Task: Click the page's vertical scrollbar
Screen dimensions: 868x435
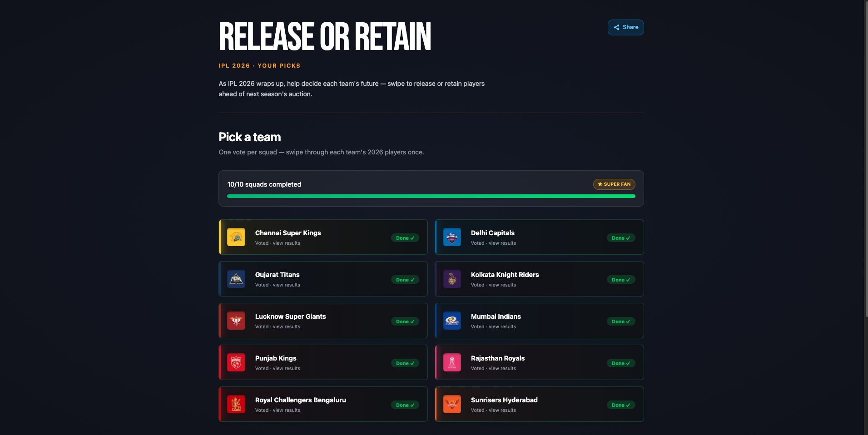Action: click(866, 159)
